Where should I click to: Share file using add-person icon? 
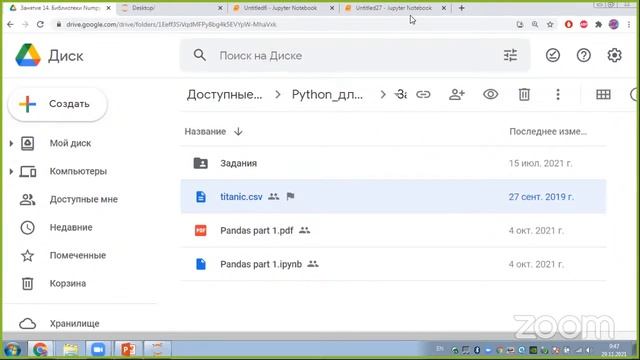(x=457, y=95)
